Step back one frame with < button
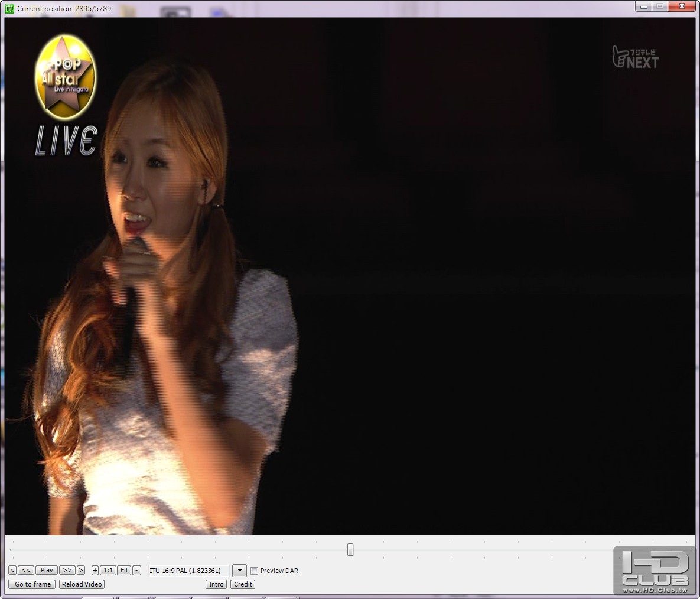This screenshot has height=599, width=700. [x=12, y=571]
